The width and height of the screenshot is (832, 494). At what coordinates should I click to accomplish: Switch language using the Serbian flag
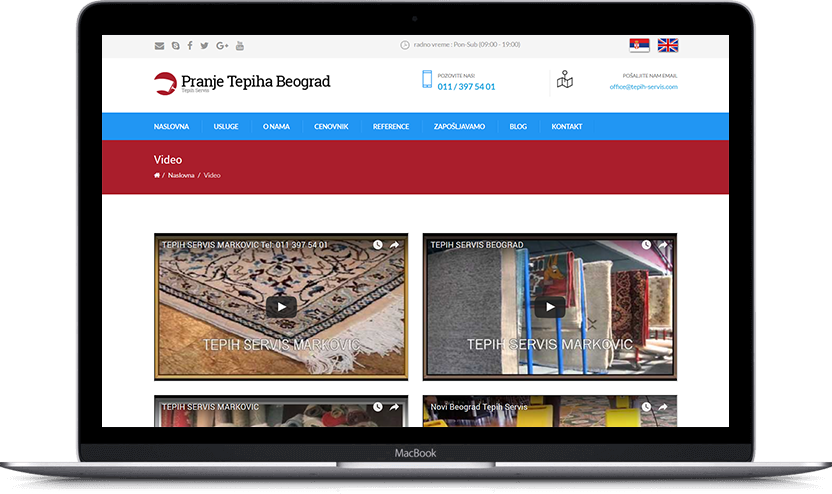(x=639, y=45)
